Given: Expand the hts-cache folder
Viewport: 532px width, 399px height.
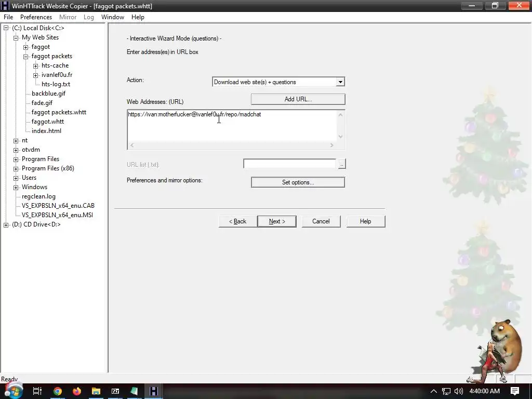Looking at the screenshot, I should [x=36, y=66].
